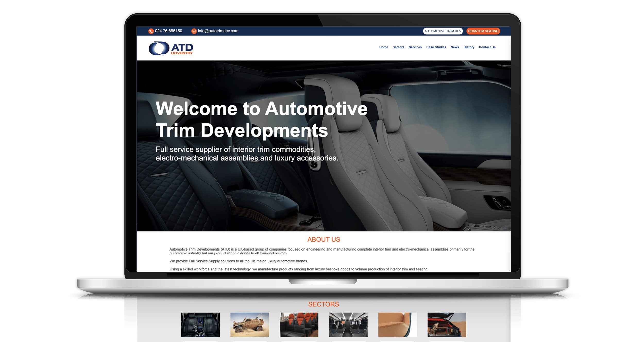
Task: Open the orange and black seats thumbnail
Action: click(299, 325)
